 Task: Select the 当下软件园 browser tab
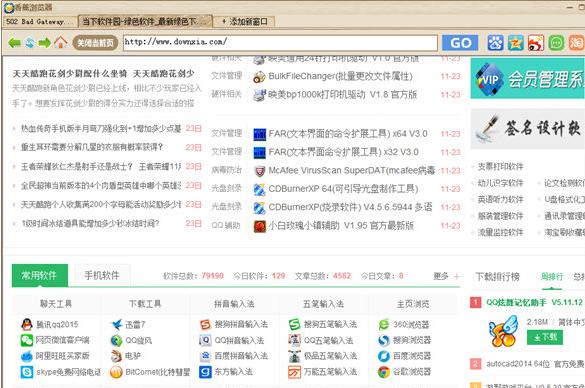coord(145,21)
